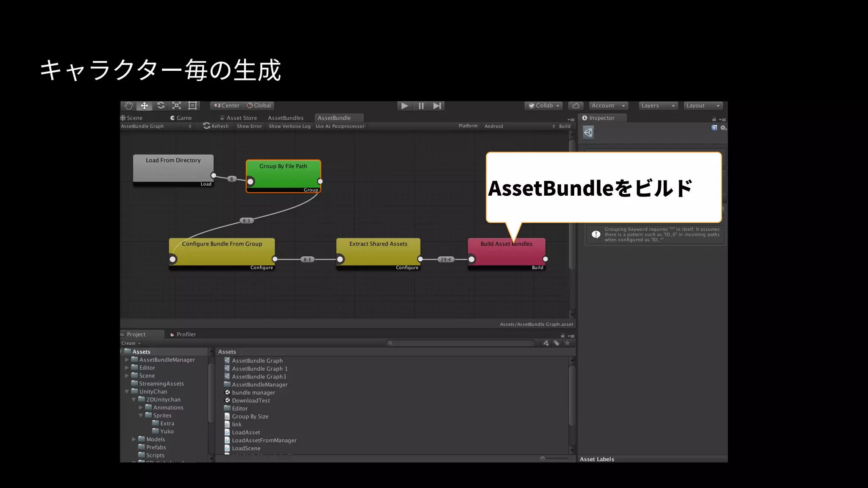Click the Pause button
Viewport: 868px width, 488px height.
tap(421, 106)
